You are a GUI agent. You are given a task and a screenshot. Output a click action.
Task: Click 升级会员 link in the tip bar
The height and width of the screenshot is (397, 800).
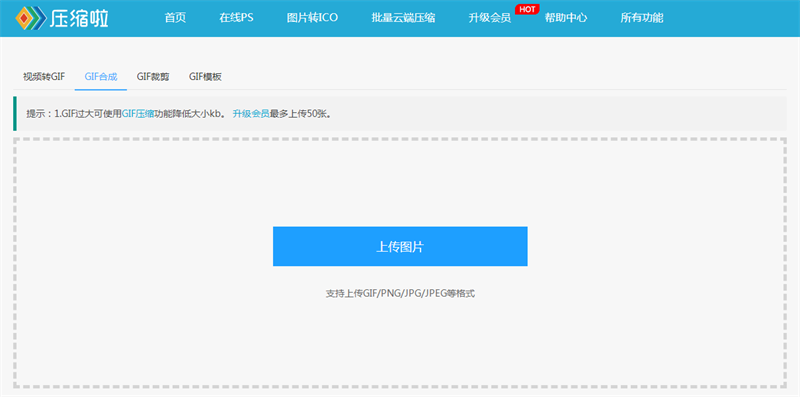click(x=251, y=114)
